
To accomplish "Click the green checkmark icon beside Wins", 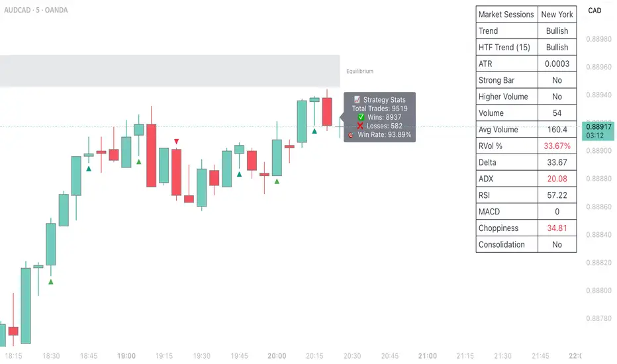I will point(361,117).
